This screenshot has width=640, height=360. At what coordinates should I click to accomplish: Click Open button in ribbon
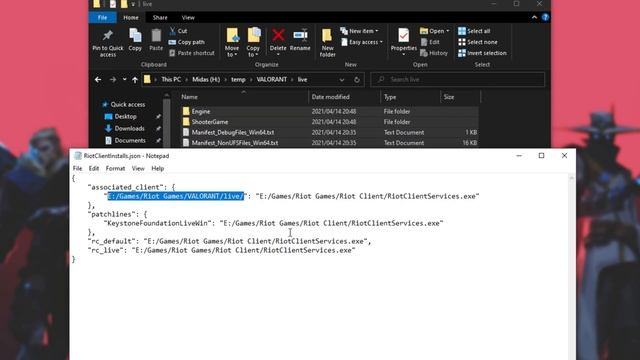[434, 31]
